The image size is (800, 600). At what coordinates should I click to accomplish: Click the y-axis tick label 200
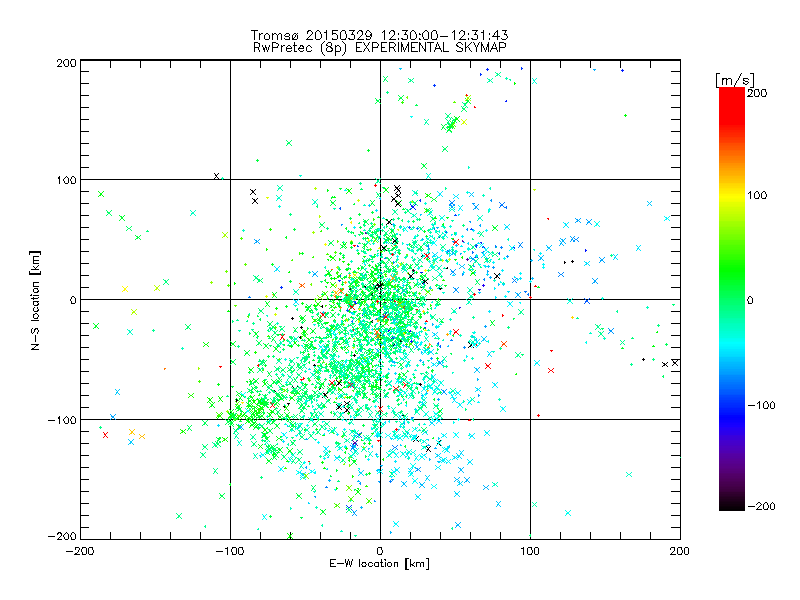(66, 63)
